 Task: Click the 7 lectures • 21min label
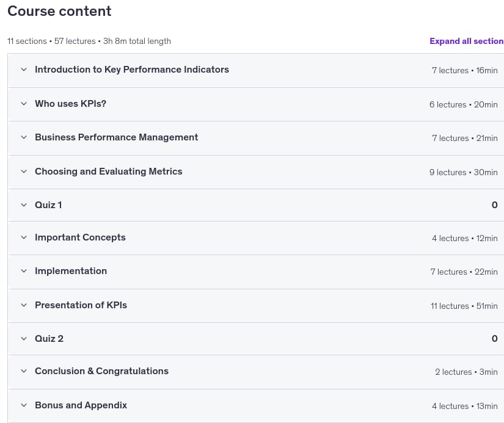[465, 138]
